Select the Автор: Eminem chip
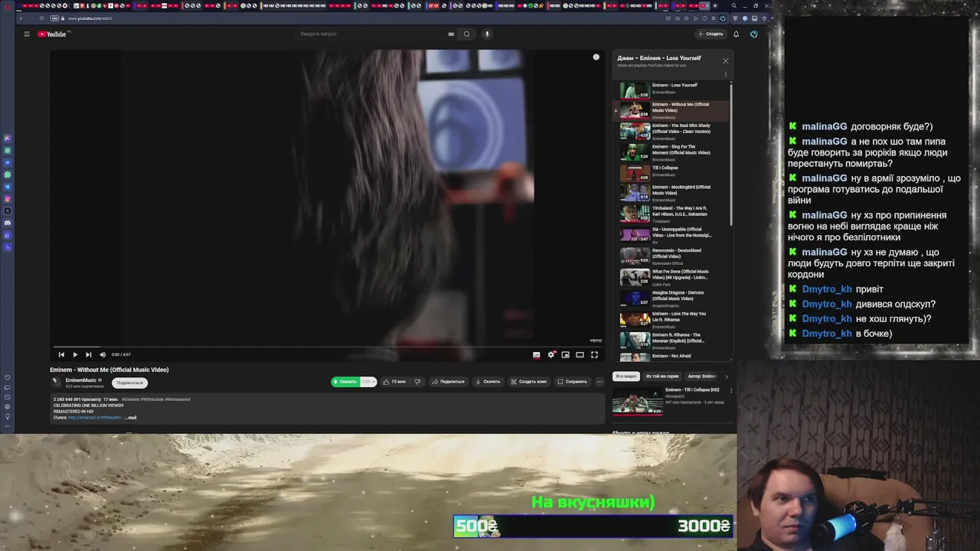Screen dimensions: 980x551 [x=701, y=376]
